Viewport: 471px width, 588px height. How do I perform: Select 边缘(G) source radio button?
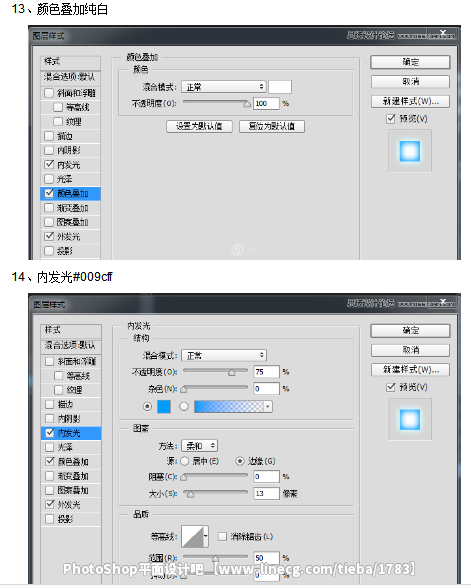click(240, 461)
